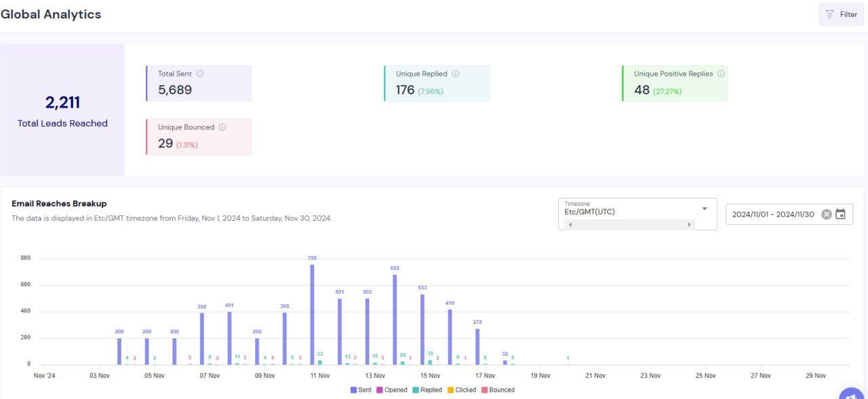Open the Filter panel
868x399 pixels.
coord(841,14)
